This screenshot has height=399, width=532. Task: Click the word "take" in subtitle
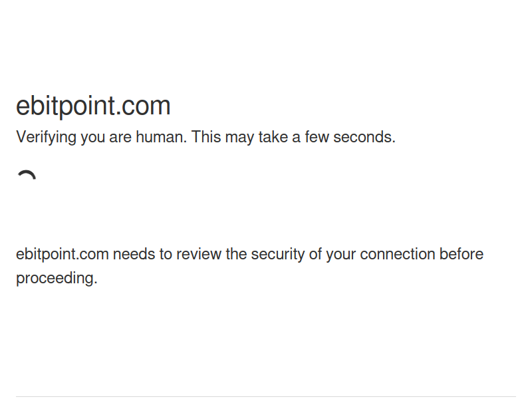pyautogui.click(x=273, y=137)
